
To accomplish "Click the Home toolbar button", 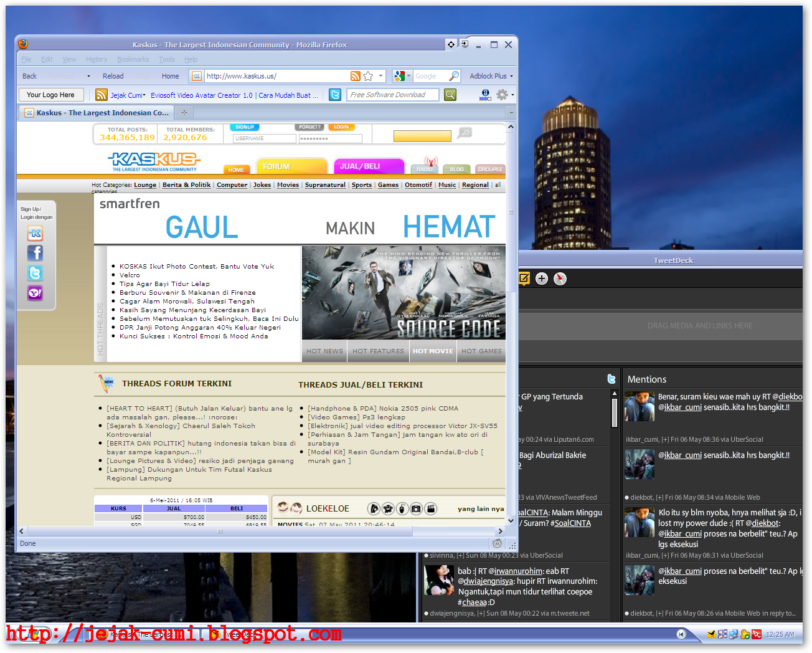I will [x=170, y=76].
